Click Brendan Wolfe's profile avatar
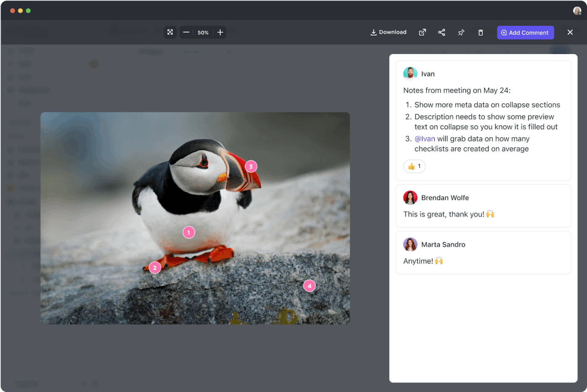The width and height of the screenshot is (587, 392). click(410, 197)
